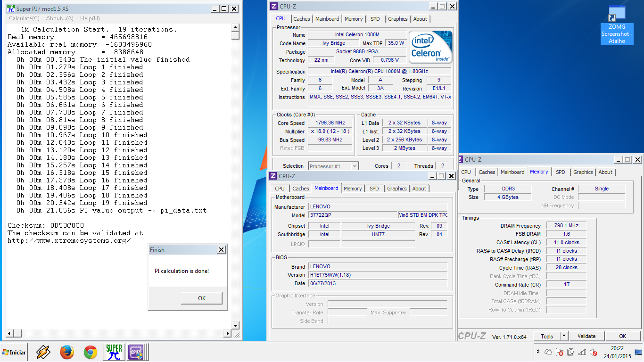Click the Intel Celeron inside logo

[430, 47]
